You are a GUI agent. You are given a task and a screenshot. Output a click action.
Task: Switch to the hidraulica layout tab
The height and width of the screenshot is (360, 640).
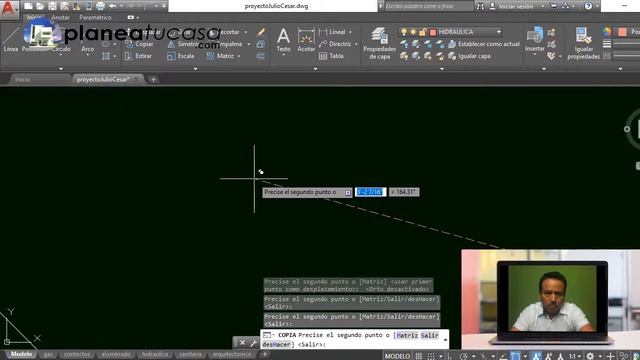(x=155, y=354)
